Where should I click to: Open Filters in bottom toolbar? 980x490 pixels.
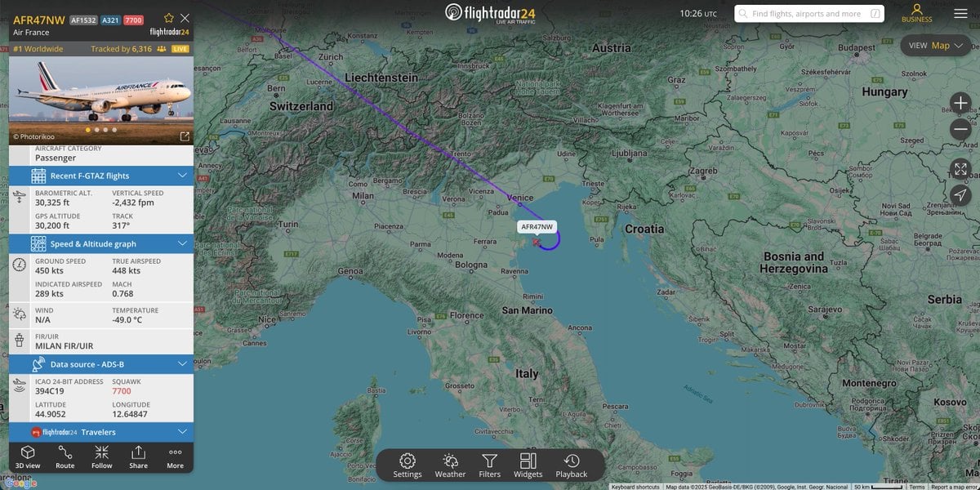pyautogui.click(x=489, y=465)
